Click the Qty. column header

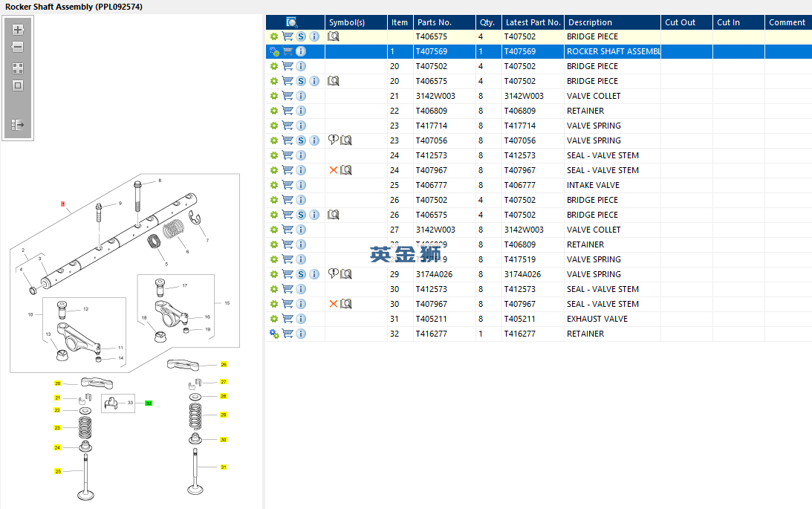(x=488, y=22)
